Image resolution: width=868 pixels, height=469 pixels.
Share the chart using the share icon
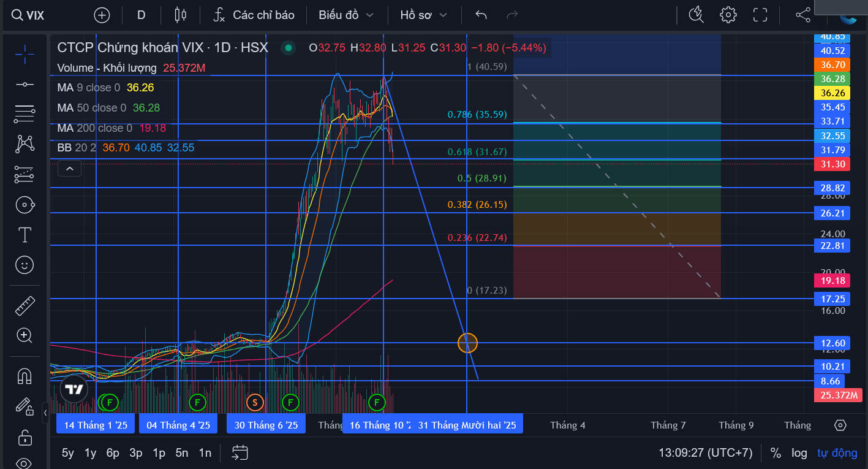[803, 15]
